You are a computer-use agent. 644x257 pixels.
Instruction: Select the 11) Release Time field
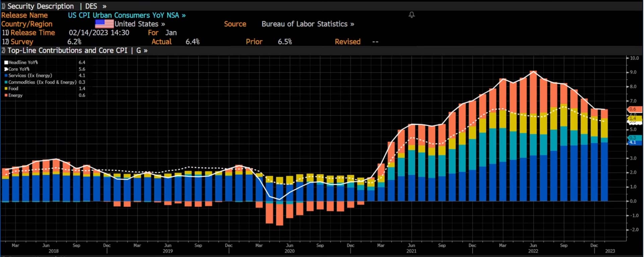point(28,33)
